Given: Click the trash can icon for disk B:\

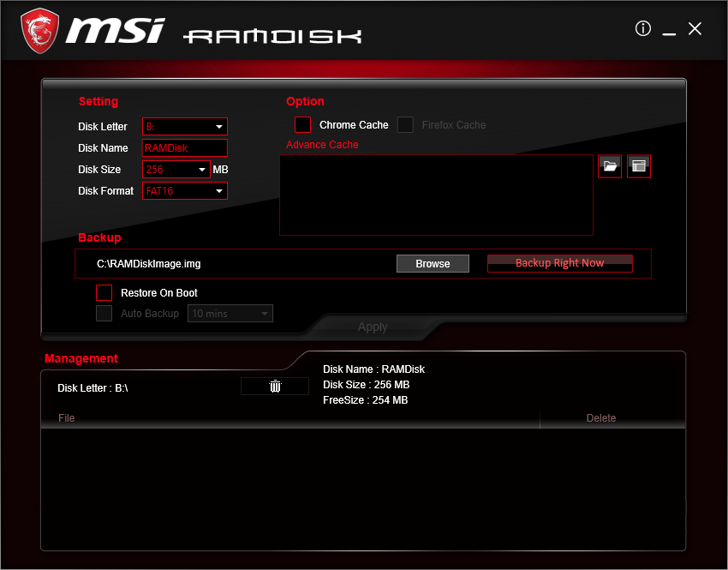Looking at the screenshot, I should tap(275, 386).
